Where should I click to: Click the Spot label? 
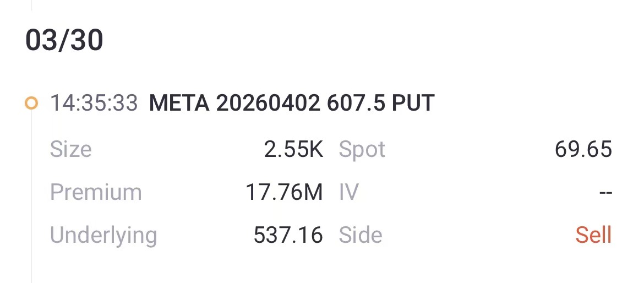362,149
